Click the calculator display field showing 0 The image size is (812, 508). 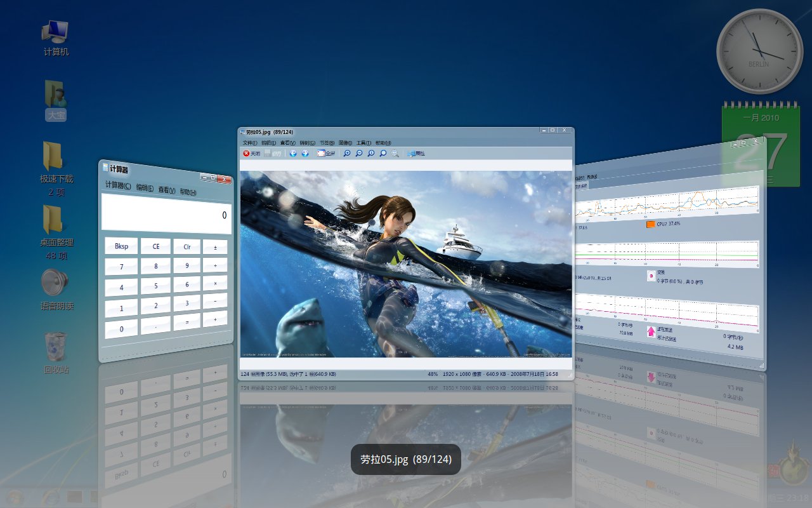167,213
